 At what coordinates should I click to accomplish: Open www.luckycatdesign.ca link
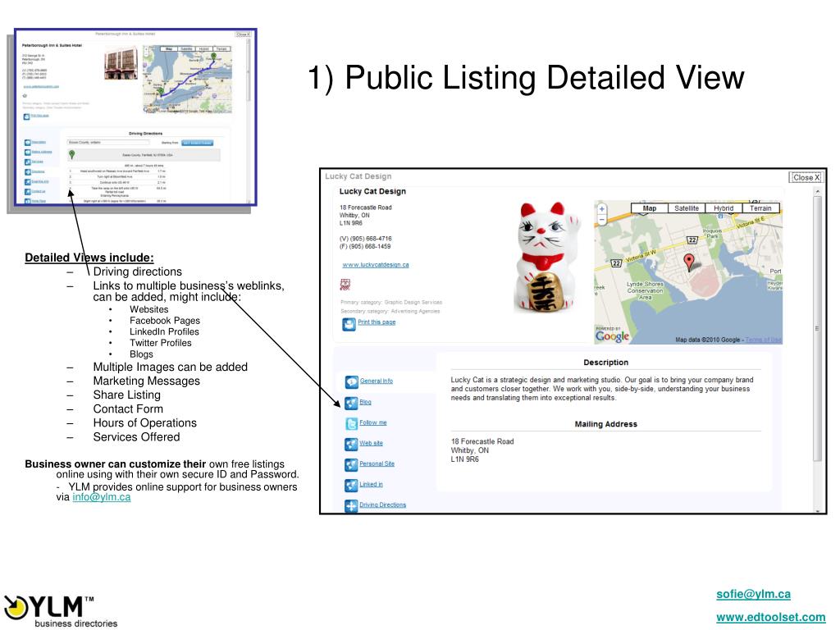pyautogui.click(x=376, y=265)
